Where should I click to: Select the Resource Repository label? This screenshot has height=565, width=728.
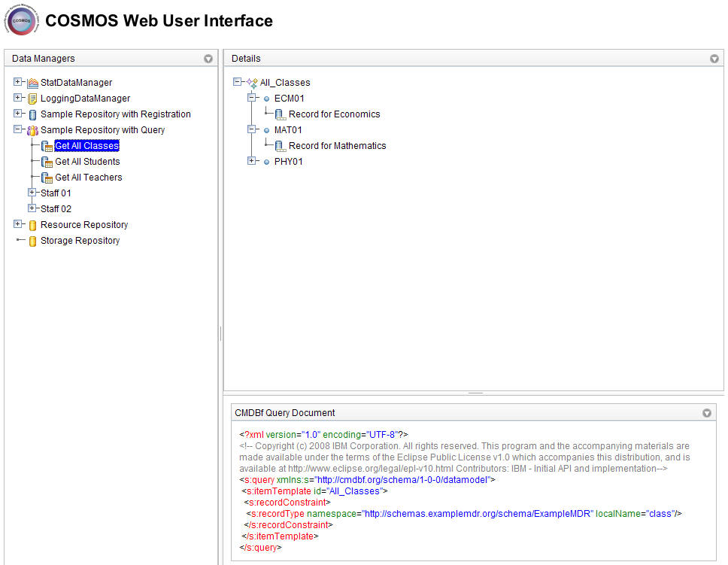[84, 225]
